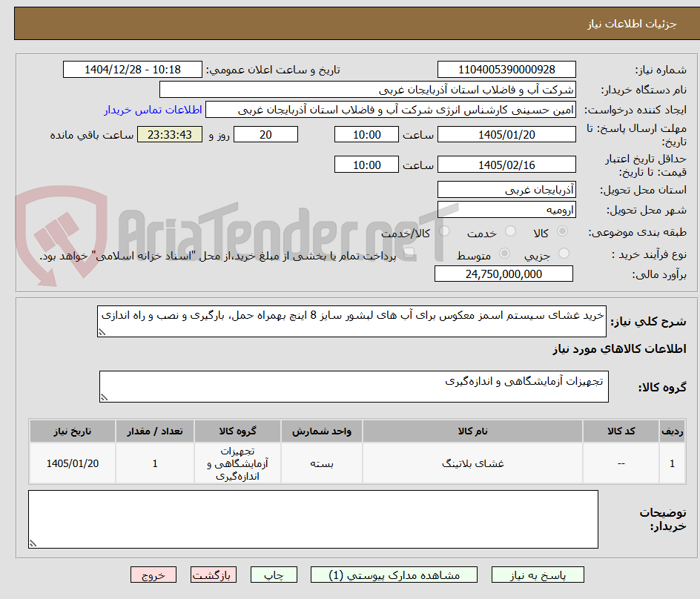Select the متوسط purchase type radio

pyautogui.click(x=504, y=254)
